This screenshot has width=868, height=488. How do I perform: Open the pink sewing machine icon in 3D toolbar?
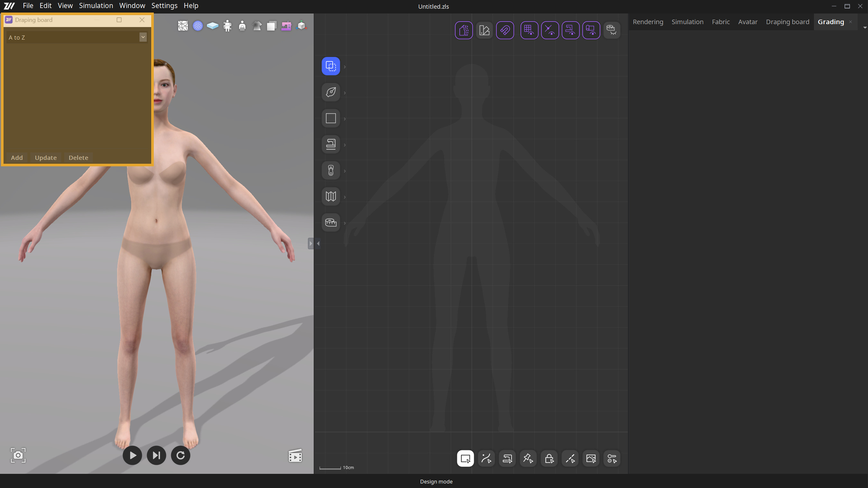(286, 26)
